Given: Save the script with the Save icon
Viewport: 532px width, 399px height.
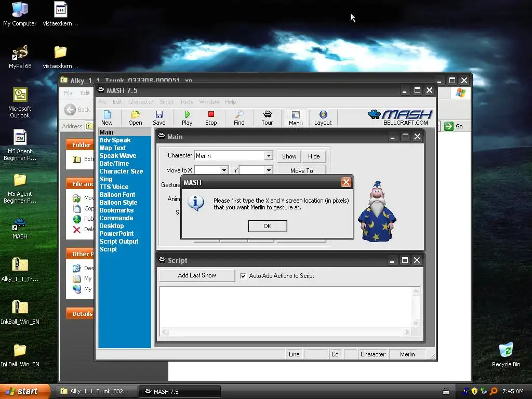Looking at the screenshot, I should [x=159, y=118].
